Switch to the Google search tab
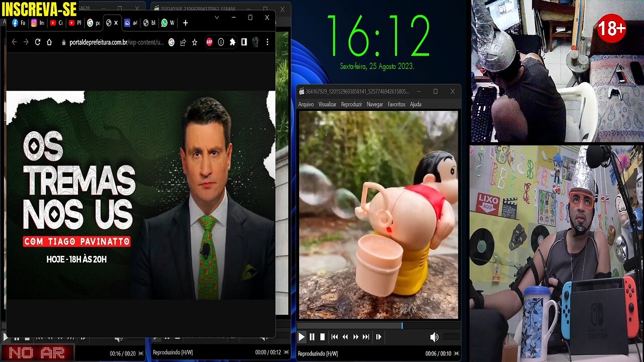 tap(94, 23)
